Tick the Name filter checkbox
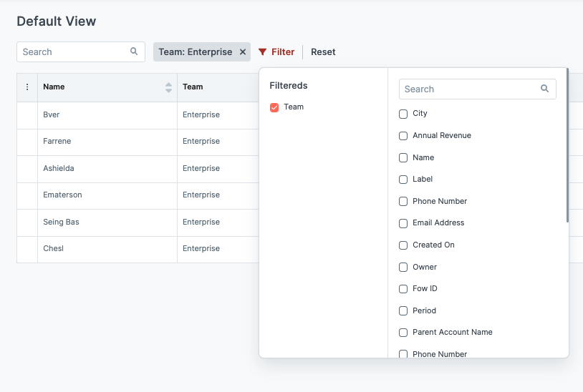583x392 pixels. coord(403,158)
